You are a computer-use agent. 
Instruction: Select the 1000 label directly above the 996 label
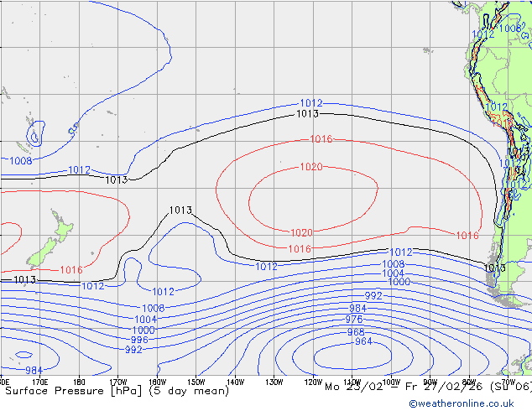[x=143, y=330]
